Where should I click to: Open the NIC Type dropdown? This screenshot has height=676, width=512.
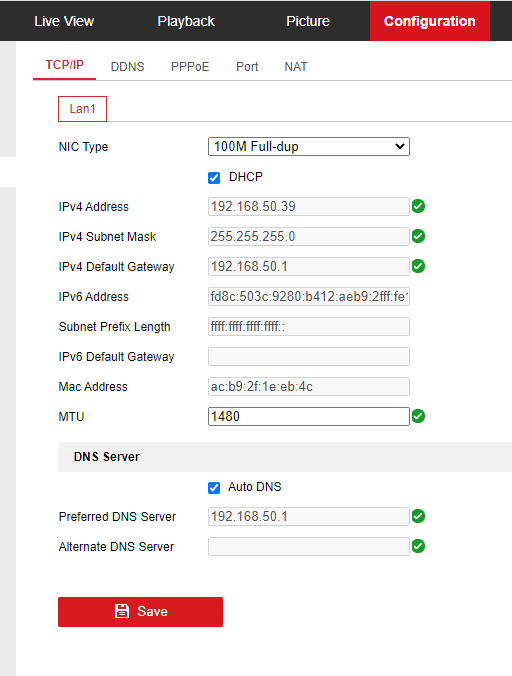[x=309, y=147]
